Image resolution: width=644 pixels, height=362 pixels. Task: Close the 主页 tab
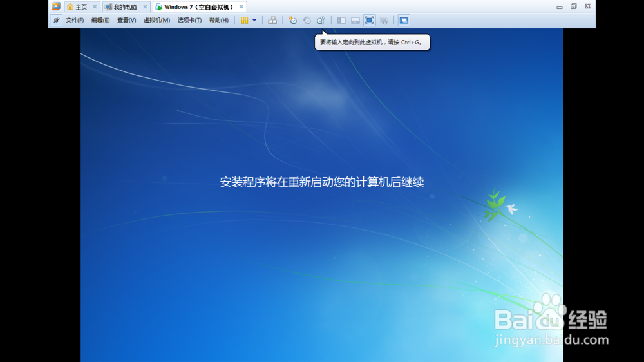coord(95,6)
